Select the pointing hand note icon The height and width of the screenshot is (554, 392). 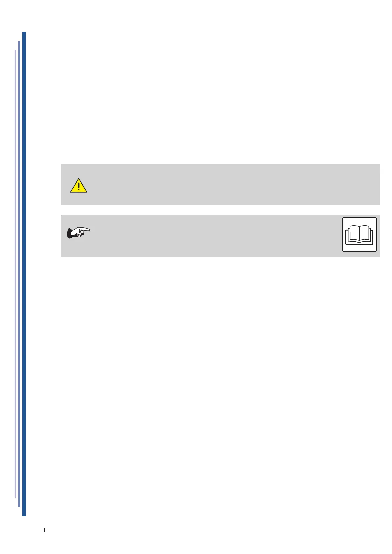point(78,232)
